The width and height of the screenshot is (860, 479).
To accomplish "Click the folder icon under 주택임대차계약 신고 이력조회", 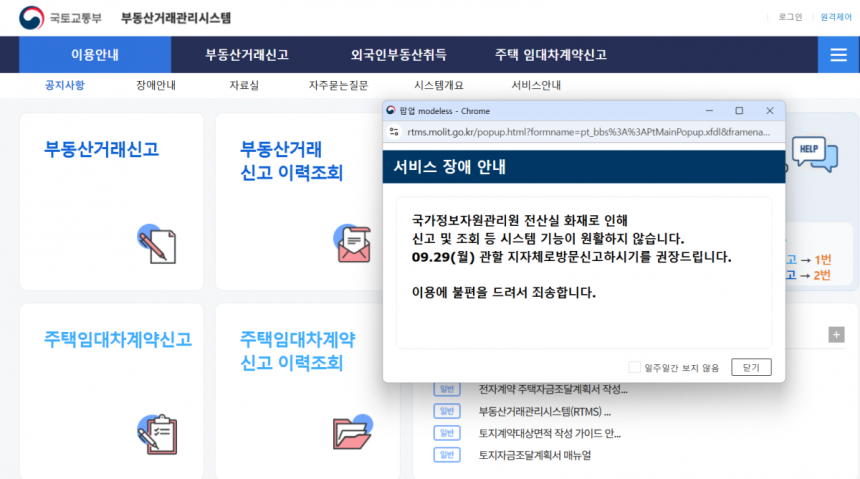I will click(352, 432).
